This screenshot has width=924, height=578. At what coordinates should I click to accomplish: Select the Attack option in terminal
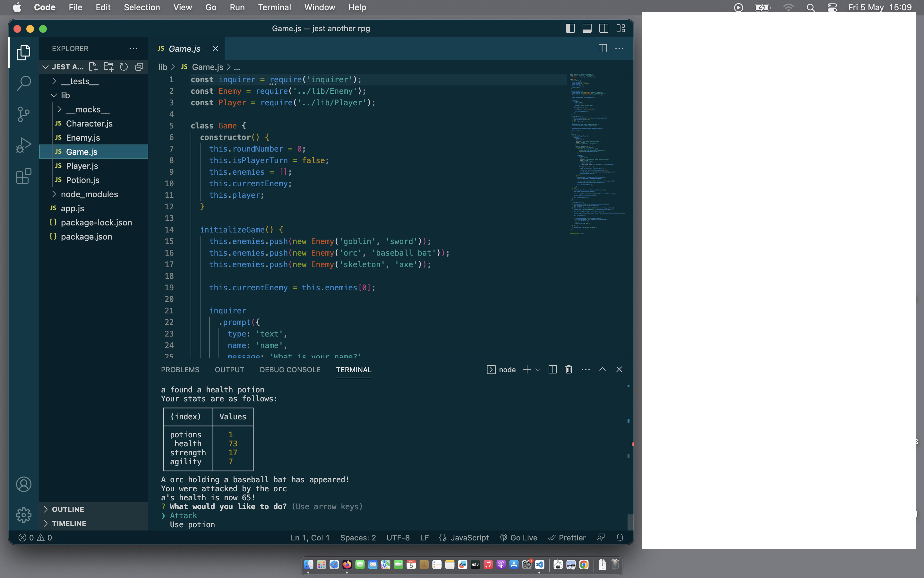(x=183, y=515)
